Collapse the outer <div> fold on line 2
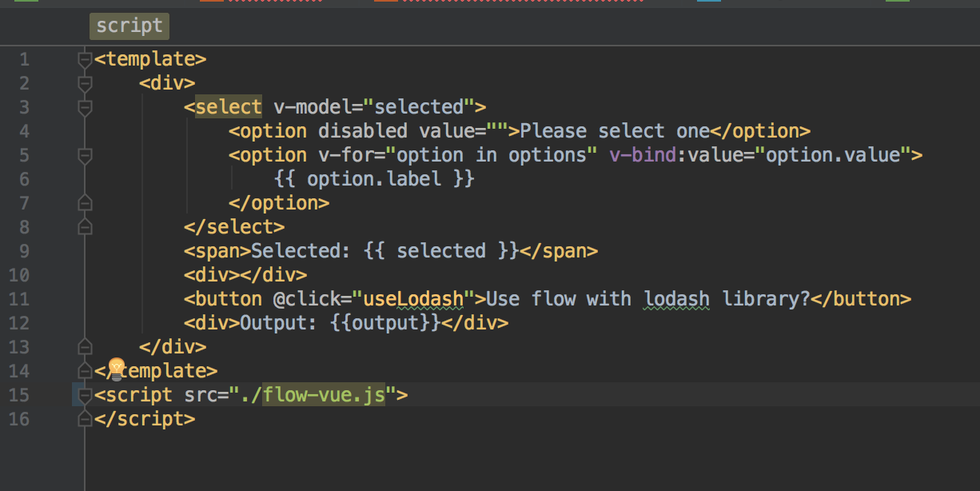 pos(86,83)
